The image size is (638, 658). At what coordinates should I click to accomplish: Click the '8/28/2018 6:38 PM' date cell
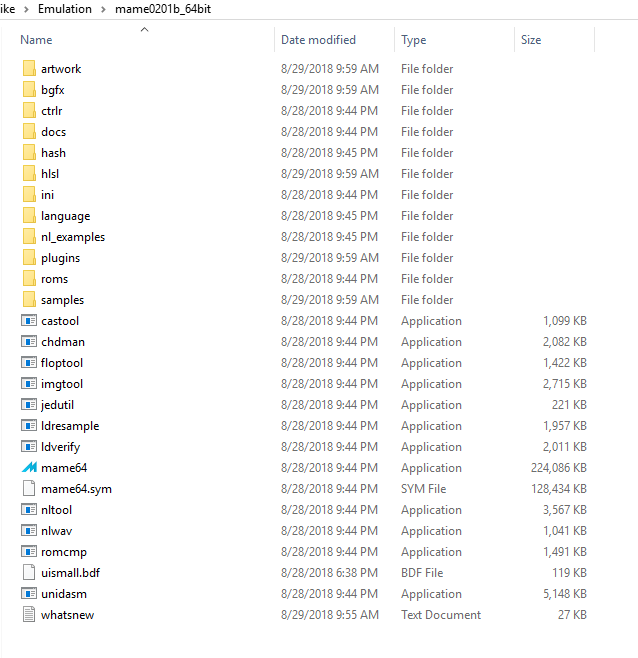329,572
